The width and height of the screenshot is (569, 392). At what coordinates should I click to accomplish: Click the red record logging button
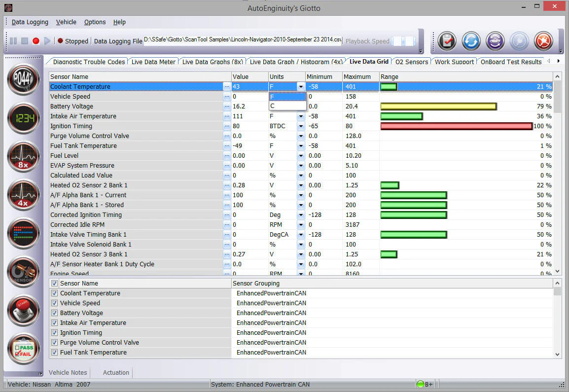tap(36, 41)
